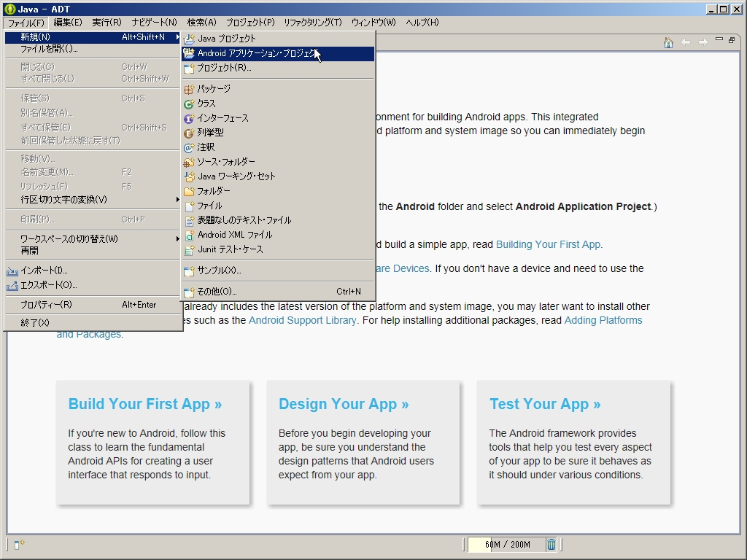Viewport: 747px width, 560px height.
Task: Click the fast view icon in status bar
Action: click(x=19, y=544)
